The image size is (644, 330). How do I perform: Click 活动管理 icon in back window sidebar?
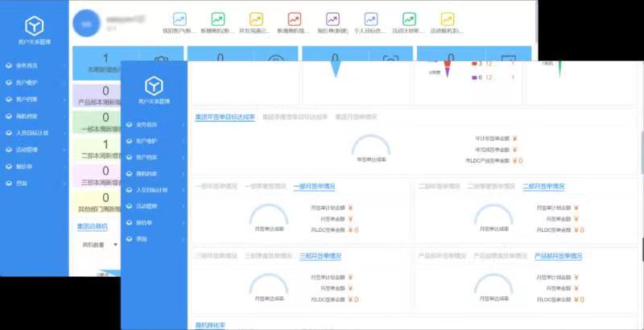(9, 150)
